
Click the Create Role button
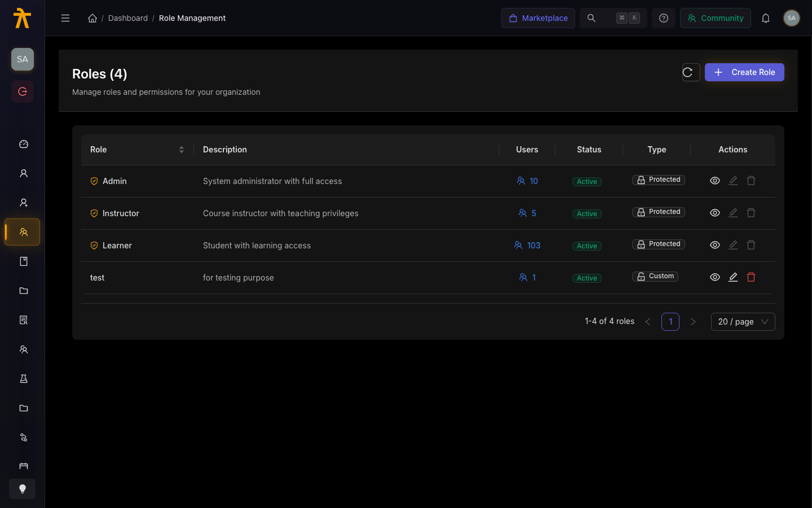tap(744, 72)
